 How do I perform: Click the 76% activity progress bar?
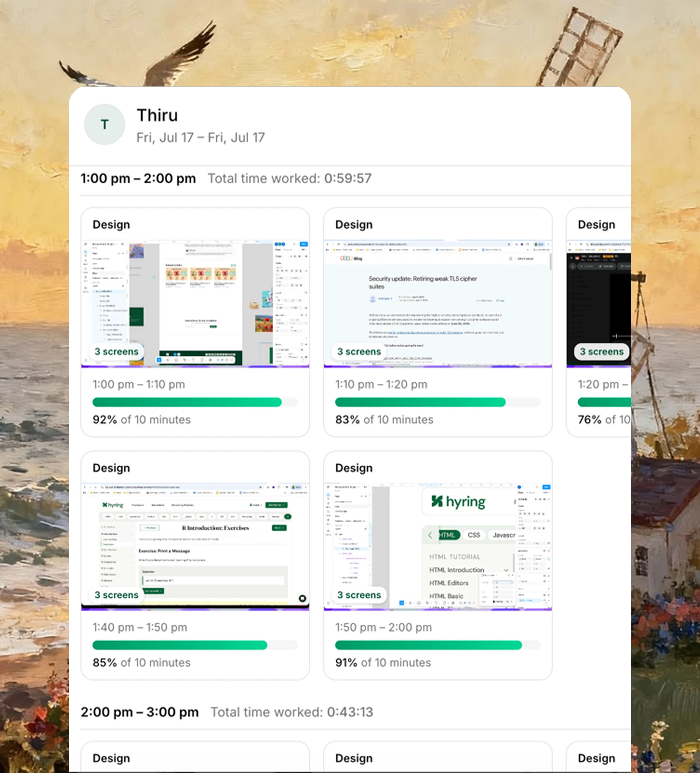coord(605,402)
